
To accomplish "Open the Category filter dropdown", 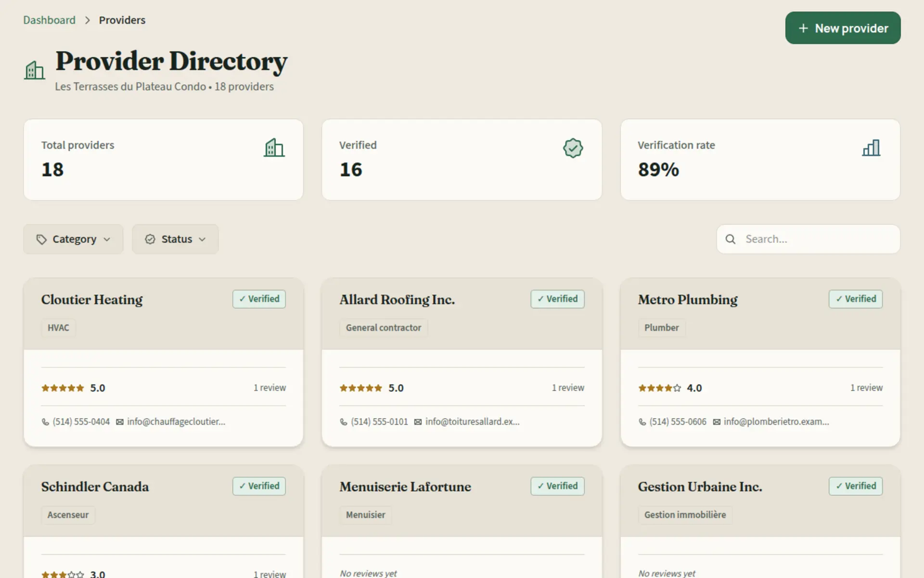I will tap(73, 239).
